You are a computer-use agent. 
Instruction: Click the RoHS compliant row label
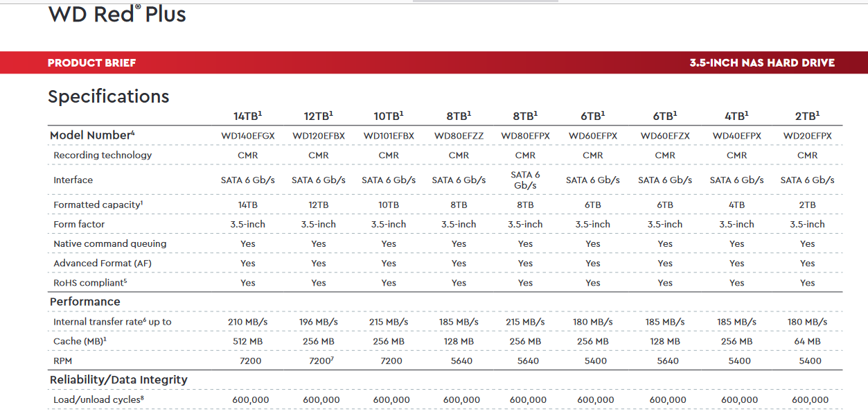click(90, 283)
